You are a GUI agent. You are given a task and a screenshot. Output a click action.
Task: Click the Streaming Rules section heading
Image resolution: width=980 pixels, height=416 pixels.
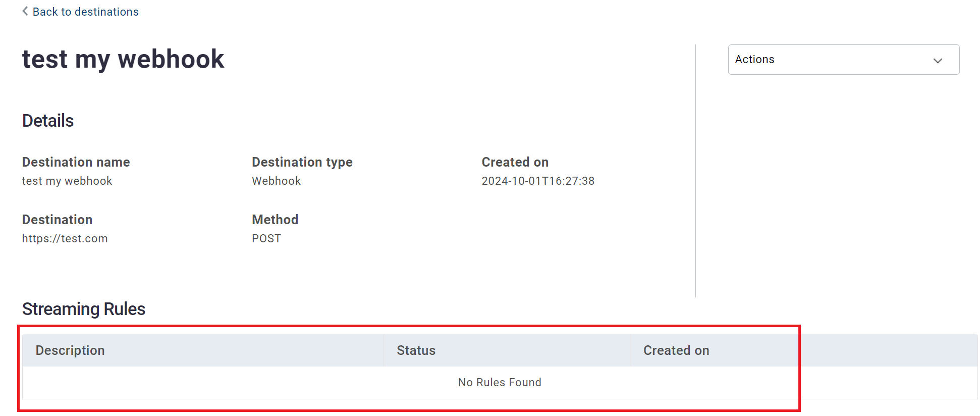point(84,309)
